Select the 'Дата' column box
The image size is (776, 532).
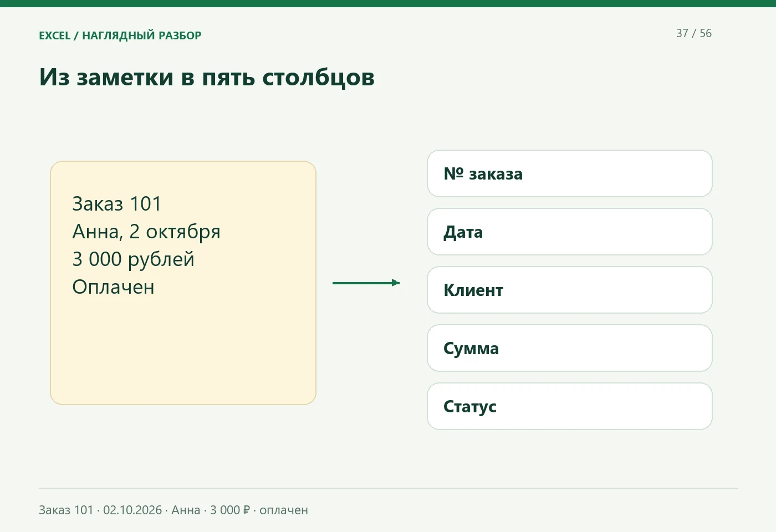569,232
